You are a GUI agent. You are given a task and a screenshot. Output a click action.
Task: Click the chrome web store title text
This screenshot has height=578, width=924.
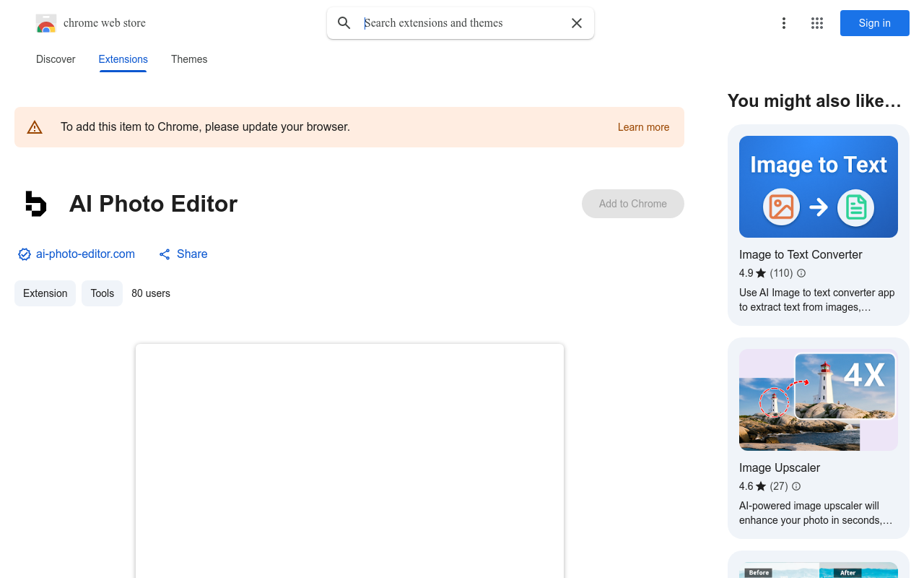point(105,23)
